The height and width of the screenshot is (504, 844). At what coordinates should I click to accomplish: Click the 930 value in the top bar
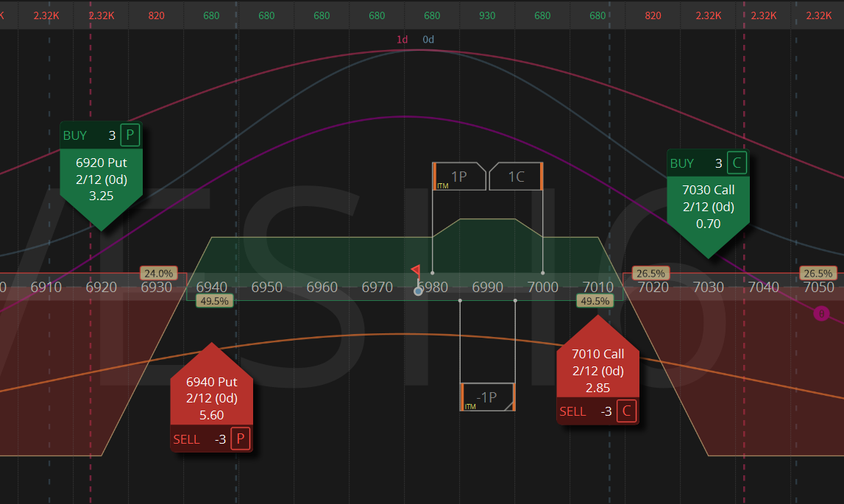point(487,15)
